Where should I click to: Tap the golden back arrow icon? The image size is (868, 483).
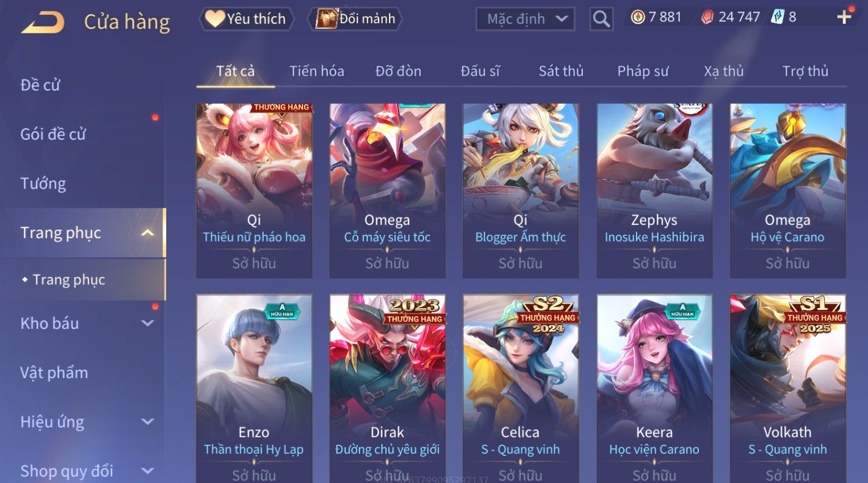(x=43, y=23)
